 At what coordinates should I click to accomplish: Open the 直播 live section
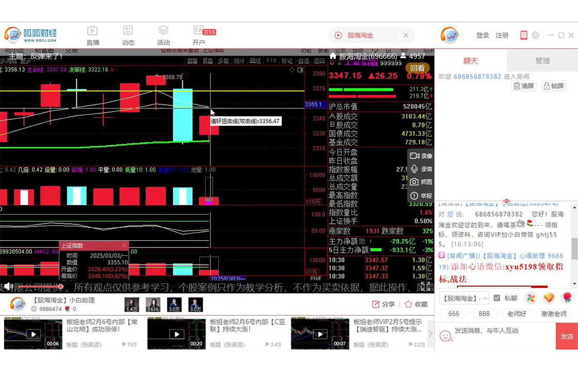click(x=92, y=36)
